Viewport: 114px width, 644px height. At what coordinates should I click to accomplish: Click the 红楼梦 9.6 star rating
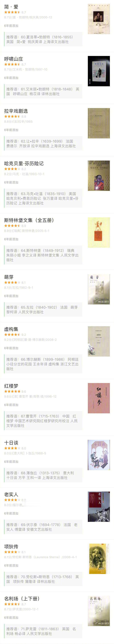12,392
